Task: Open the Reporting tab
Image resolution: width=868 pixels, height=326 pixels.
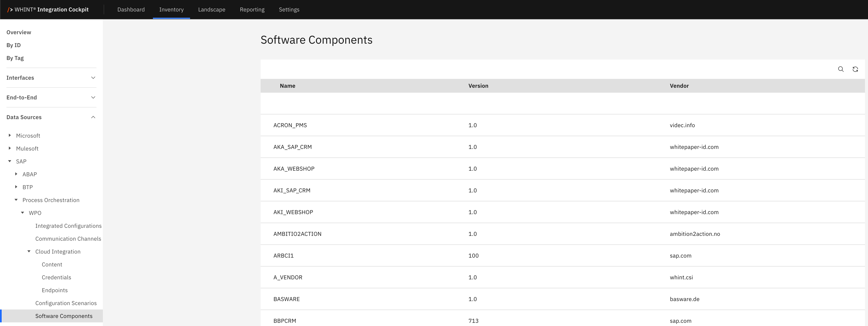Action: point(252,9)
